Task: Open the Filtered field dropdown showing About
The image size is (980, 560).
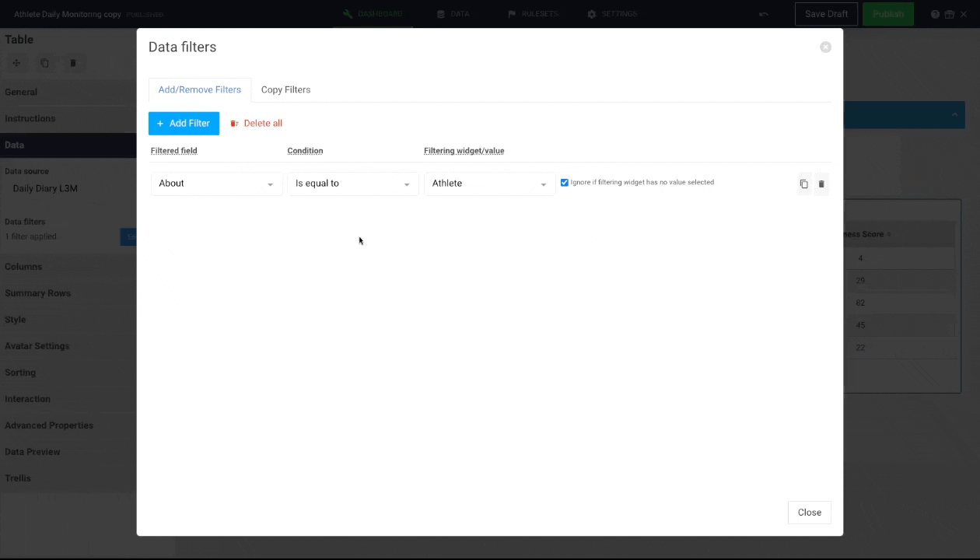Action: coord(215,183)
